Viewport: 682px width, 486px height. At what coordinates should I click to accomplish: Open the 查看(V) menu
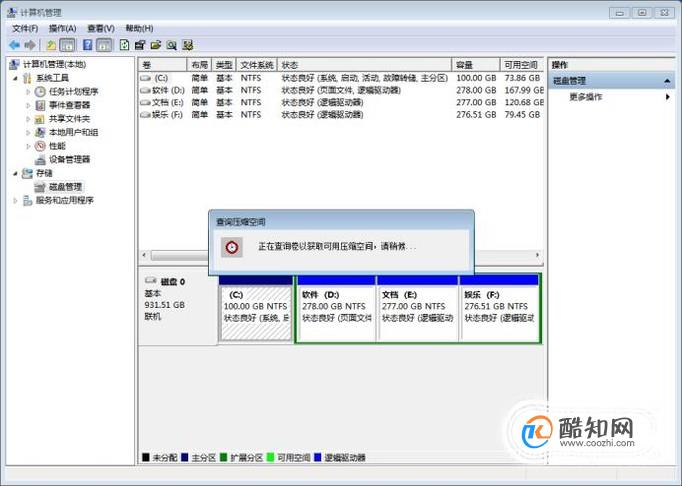101,29
